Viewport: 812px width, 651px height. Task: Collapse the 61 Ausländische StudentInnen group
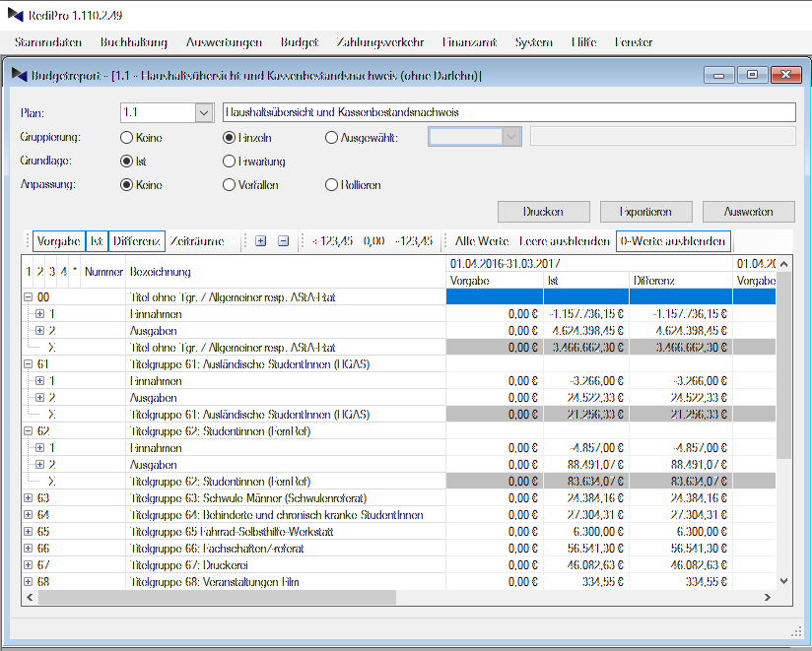point(29,364)
